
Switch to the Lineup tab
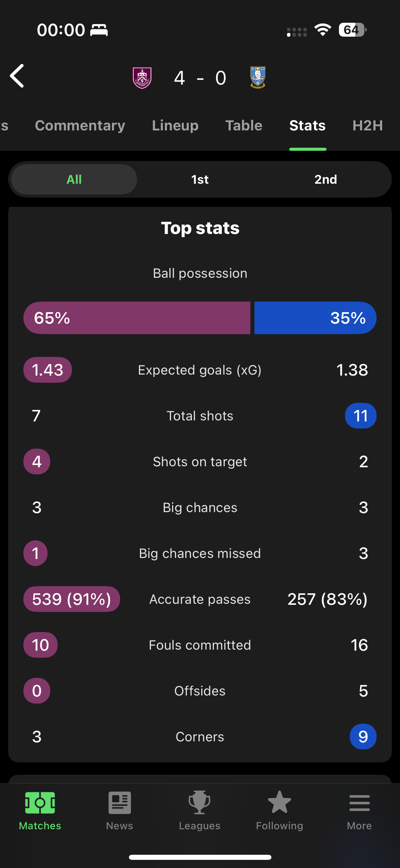coord(175,126)
